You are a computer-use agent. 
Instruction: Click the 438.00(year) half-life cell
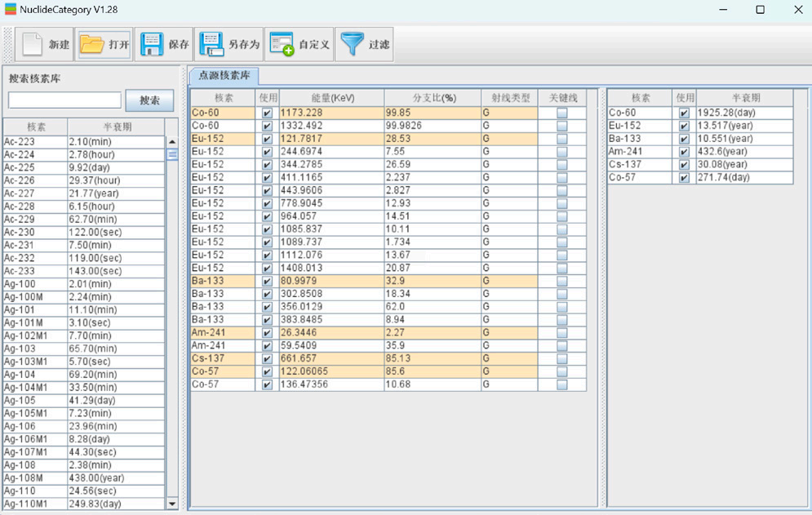click(116, 477)
